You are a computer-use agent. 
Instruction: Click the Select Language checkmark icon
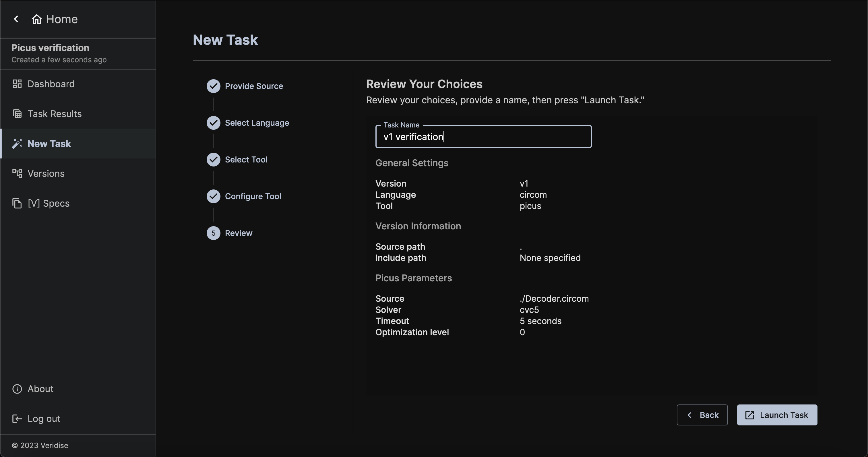tap(213, 123)
